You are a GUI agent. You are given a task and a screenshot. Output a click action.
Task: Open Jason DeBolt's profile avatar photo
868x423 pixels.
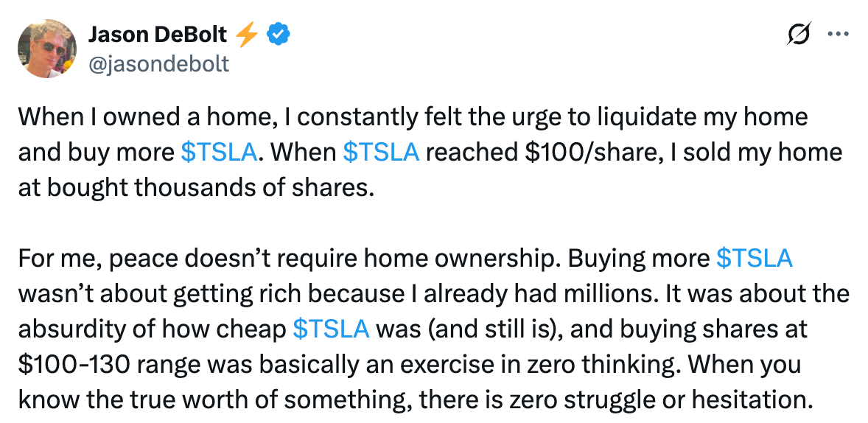coord(47,48)
